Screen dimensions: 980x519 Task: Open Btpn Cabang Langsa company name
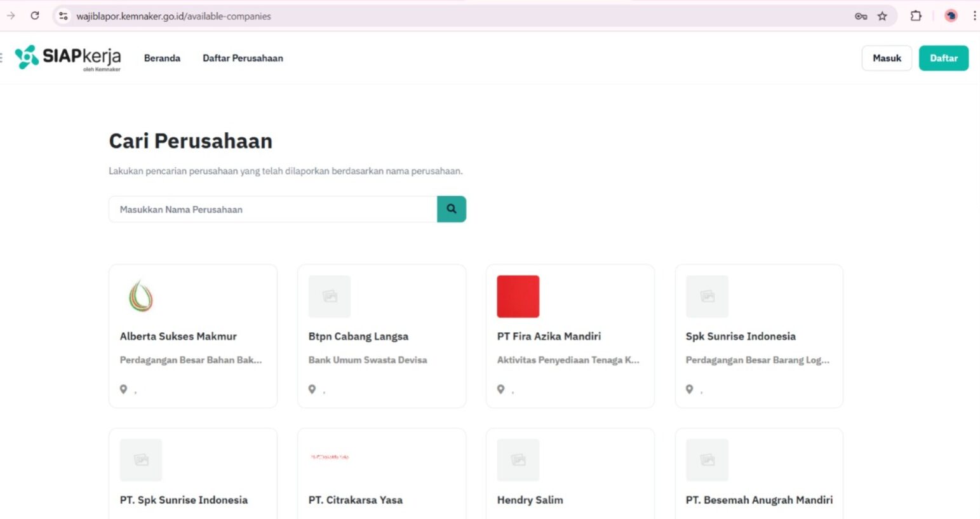click(358, 337)
